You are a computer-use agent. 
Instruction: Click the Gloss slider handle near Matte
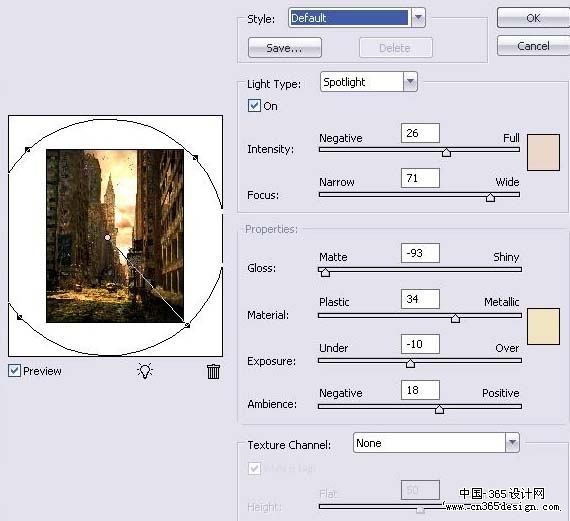tap(325, 272)
